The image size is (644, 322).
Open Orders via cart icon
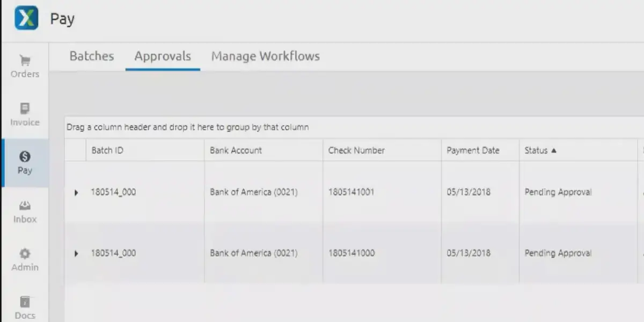click(x=25, y=61)
